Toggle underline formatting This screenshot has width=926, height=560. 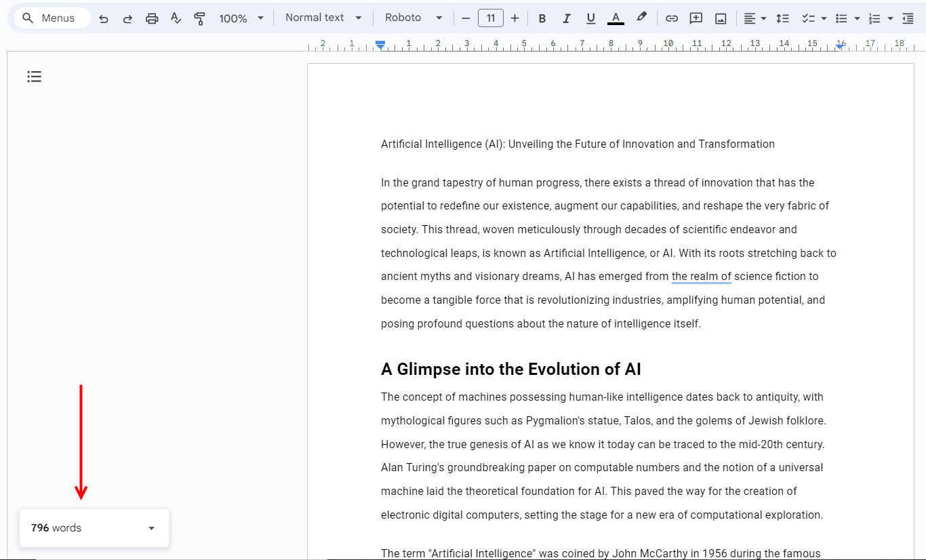[591, 18]
